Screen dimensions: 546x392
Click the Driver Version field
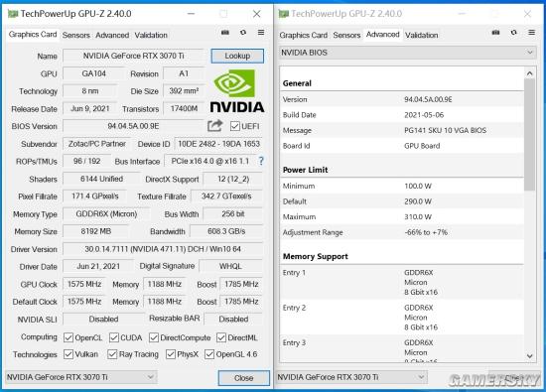tap(163, 249)
